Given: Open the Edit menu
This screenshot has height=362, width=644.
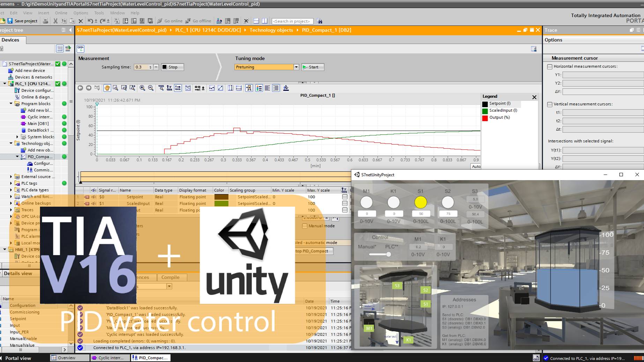Looking at the screenshot, I should [x=14, y=13].
